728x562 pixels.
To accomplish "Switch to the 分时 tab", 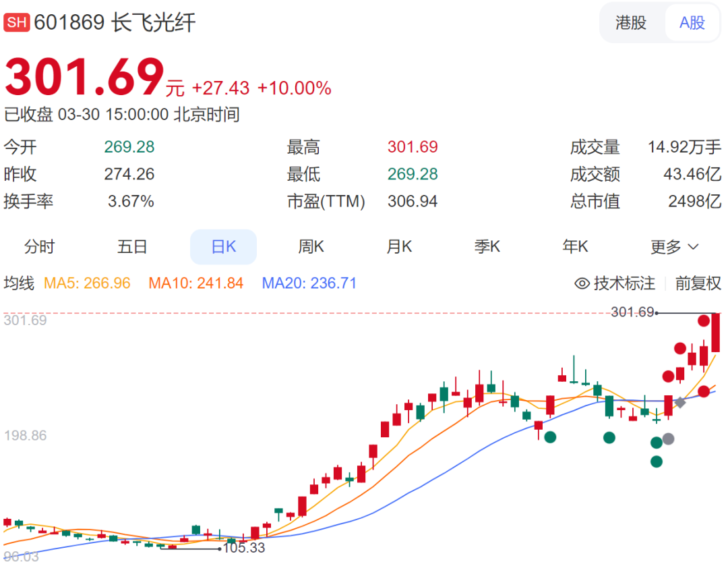I will 39,247.
